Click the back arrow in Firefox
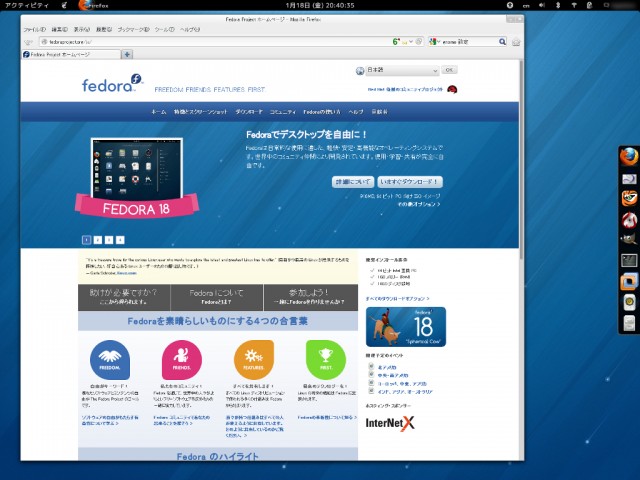This screenshot has width=640, height=480. pos(28,42)
